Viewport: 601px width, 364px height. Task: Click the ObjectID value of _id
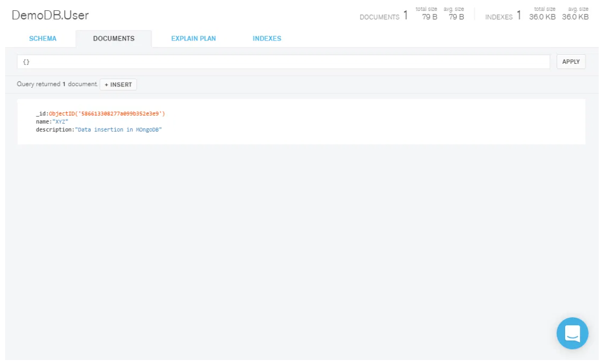[x=107, y=114]
